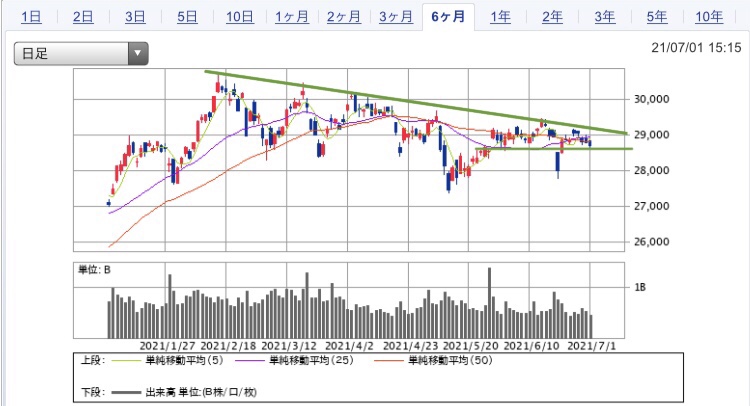Switch chart to 2ヶ月 range
750x406 pixels.
[344, 17]
